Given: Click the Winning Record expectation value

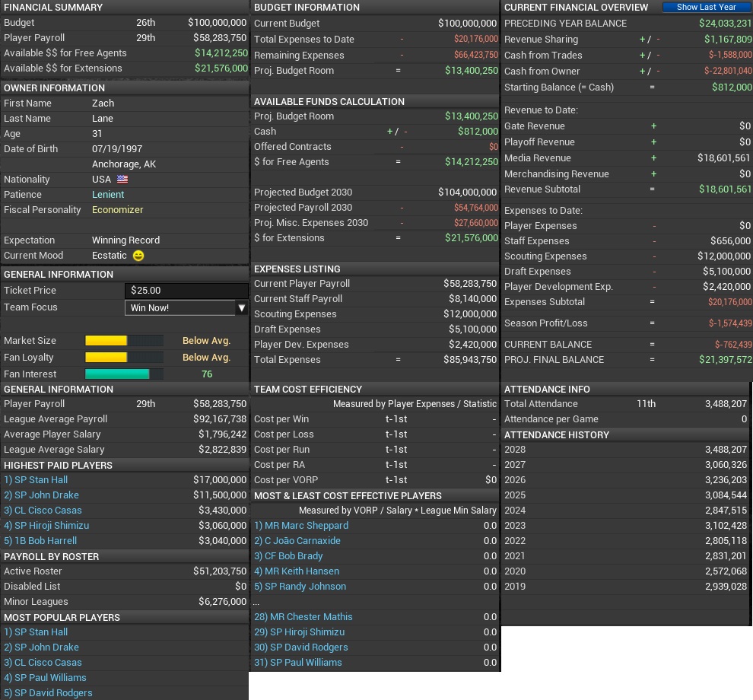Looking at the screenshot, I should [x=125, y=240].
